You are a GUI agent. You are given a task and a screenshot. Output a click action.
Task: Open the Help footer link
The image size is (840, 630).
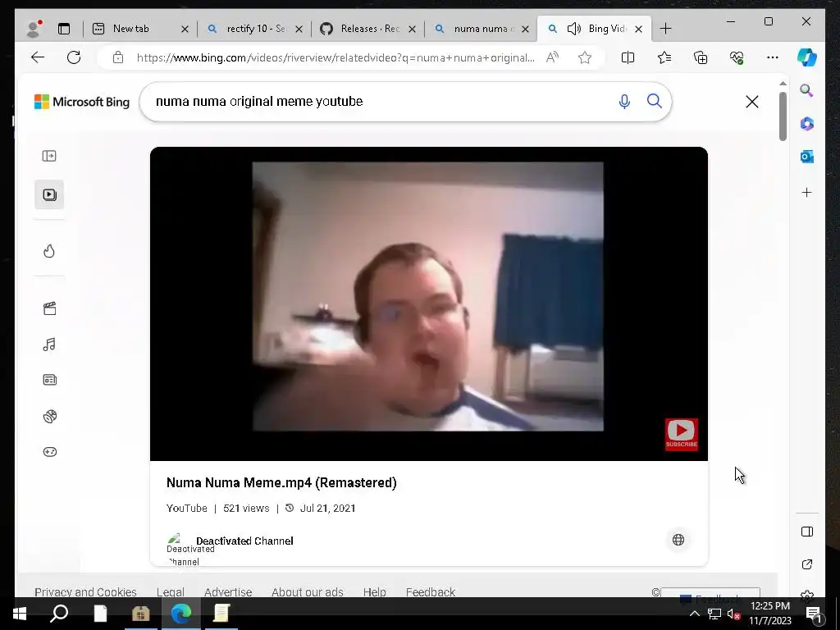(374, 592)
